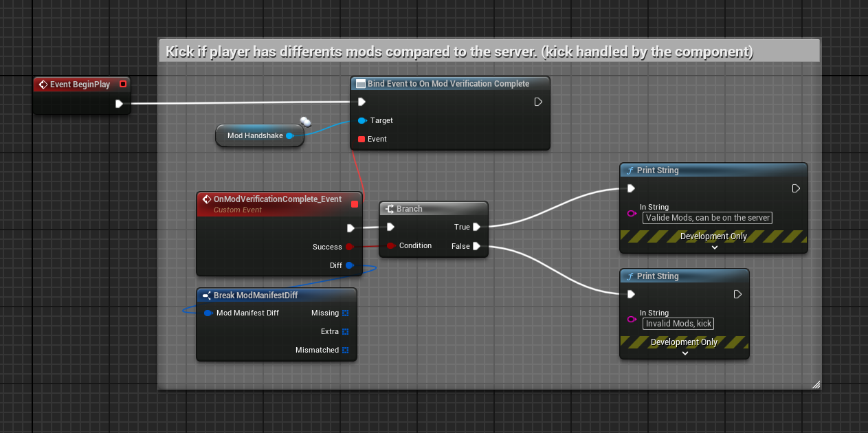Viewport: 868px width, 433px height.
Task: Select the Bind Event to On Mod Verification Complete title
Action: click(x=448, y=84)
